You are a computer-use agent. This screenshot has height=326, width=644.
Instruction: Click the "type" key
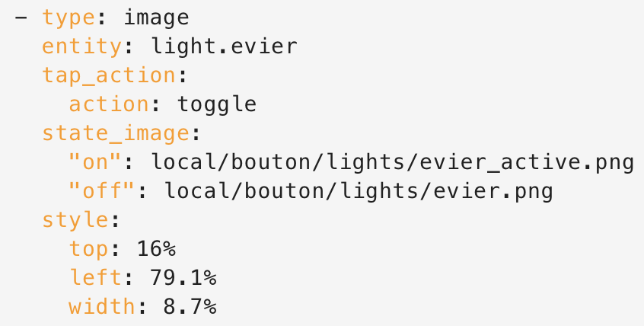[69, 17]
